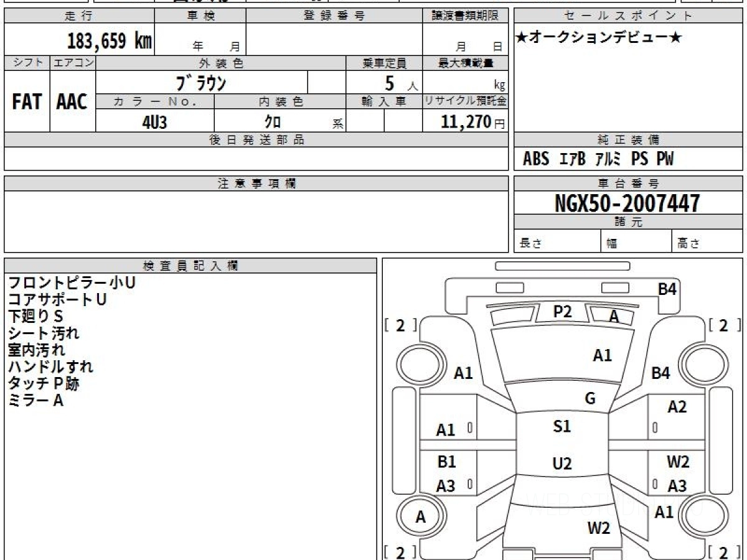
Task: Click the mileage value 183,659 km
Action: point(110,40)
